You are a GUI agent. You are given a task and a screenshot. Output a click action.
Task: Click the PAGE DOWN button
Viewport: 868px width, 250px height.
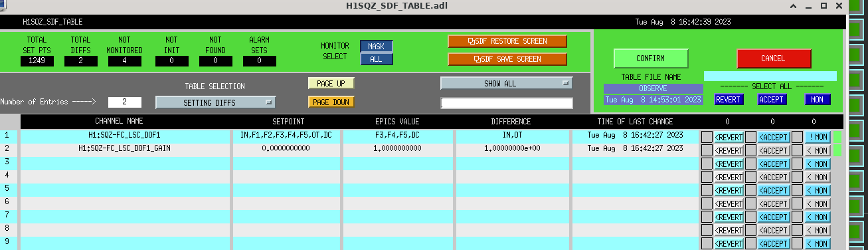click(331, 102)
